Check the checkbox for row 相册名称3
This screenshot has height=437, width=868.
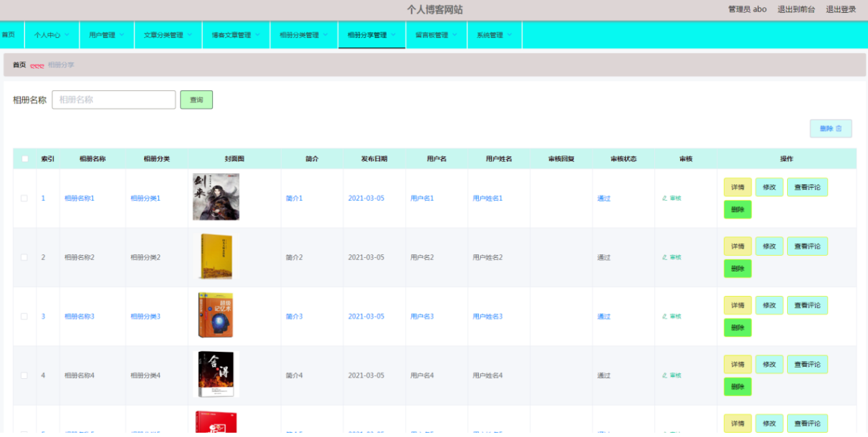tap(24, 317)
